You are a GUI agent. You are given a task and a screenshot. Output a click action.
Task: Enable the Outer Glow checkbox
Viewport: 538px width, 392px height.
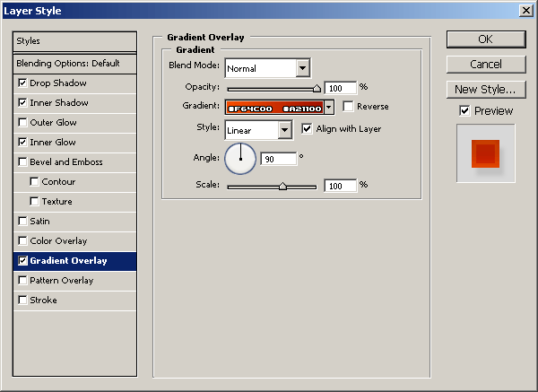(x=22, y=123)
